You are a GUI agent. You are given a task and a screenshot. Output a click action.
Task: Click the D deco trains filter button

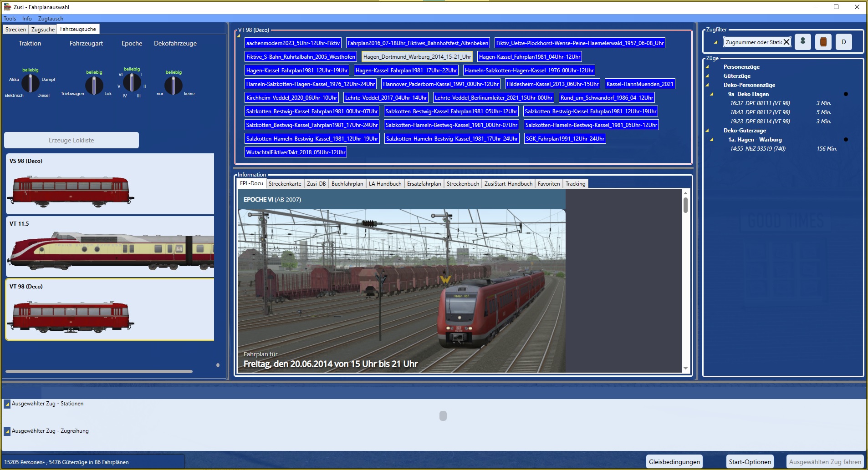(843, 42)
